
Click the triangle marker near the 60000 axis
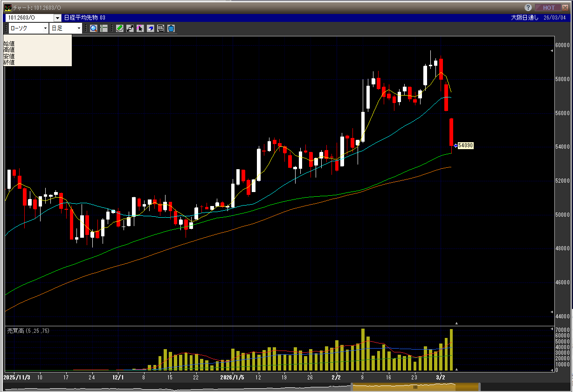(552, 50)
